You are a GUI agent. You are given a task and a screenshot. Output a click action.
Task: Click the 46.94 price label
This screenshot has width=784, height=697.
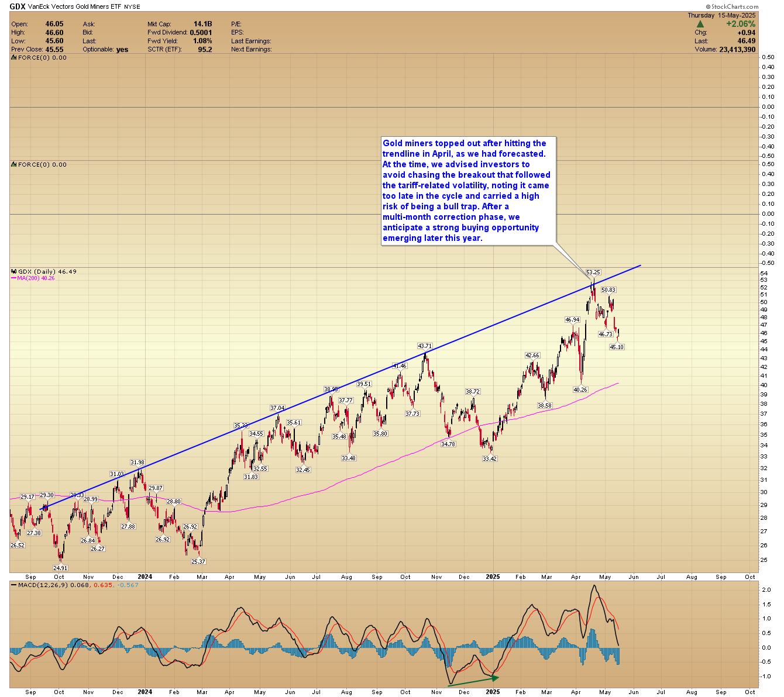coord(572,320)
